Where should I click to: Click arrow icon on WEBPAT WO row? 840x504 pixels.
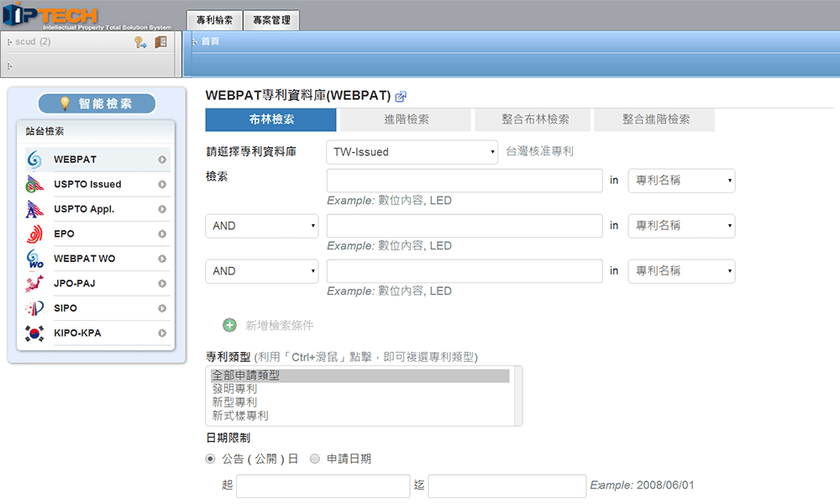click(162, 259)
